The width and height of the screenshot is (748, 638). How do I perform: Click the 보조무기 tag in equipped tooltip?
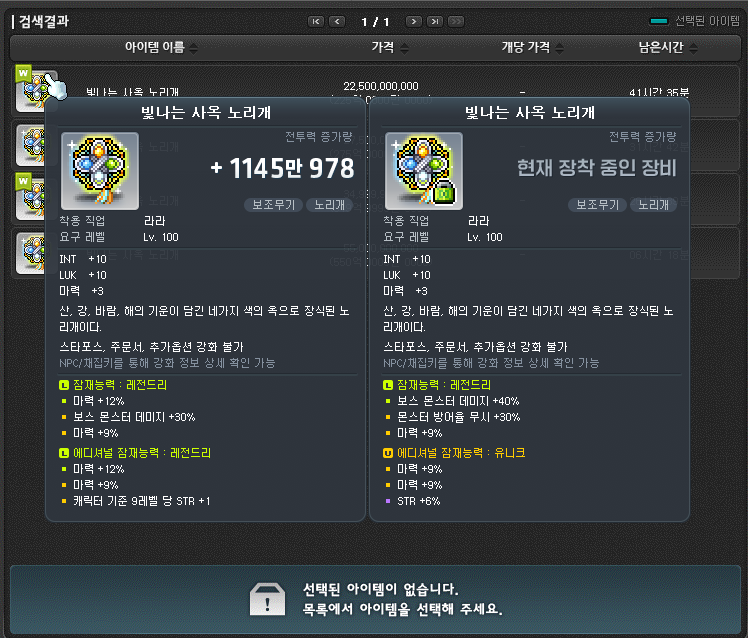(x=597, y=205)
